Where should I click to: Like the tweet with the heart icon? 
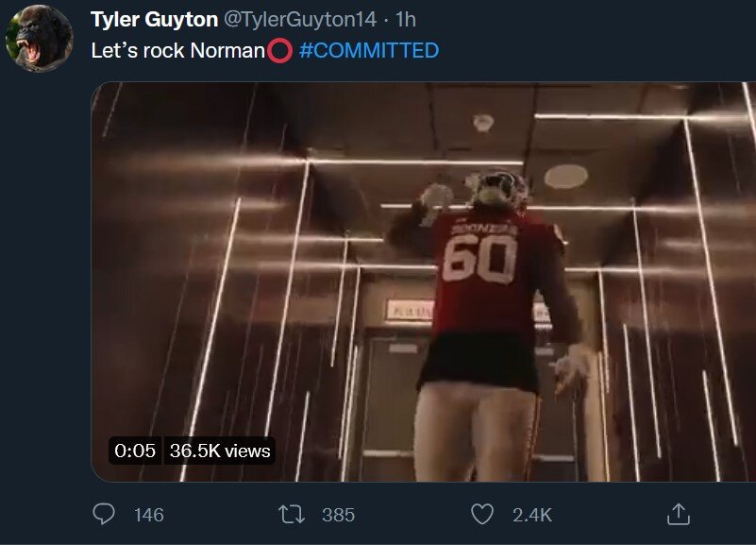(x=482, y=514)
